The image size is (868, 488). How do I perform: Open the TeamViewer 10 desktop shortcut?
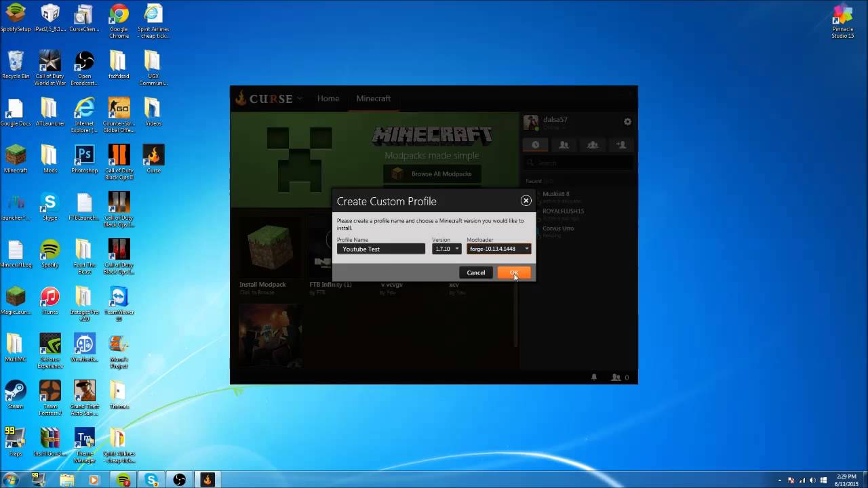point(119,304)
